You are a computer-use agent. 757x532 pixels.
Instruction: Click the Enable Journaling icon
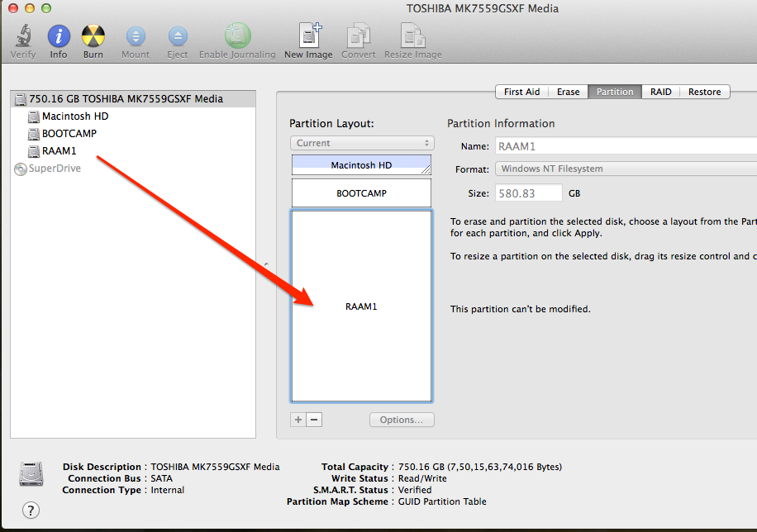237,36
